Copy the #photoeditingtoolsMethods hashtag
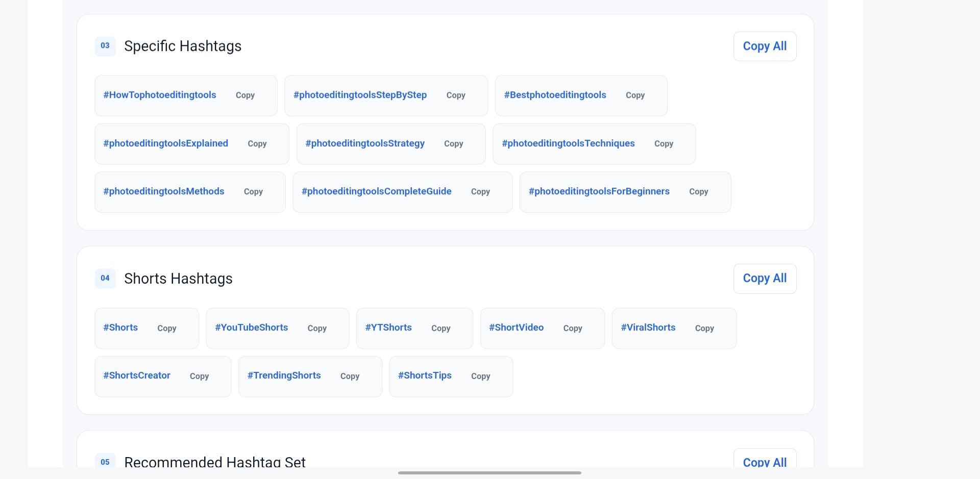The image size is (980, 479). tap(253, 192)
